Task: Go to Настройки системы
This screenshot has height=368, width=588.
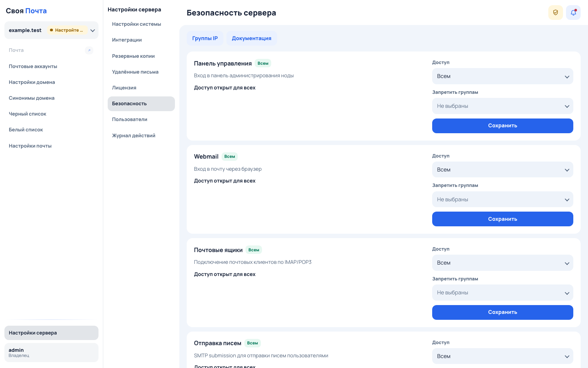Action: (141, 24)
